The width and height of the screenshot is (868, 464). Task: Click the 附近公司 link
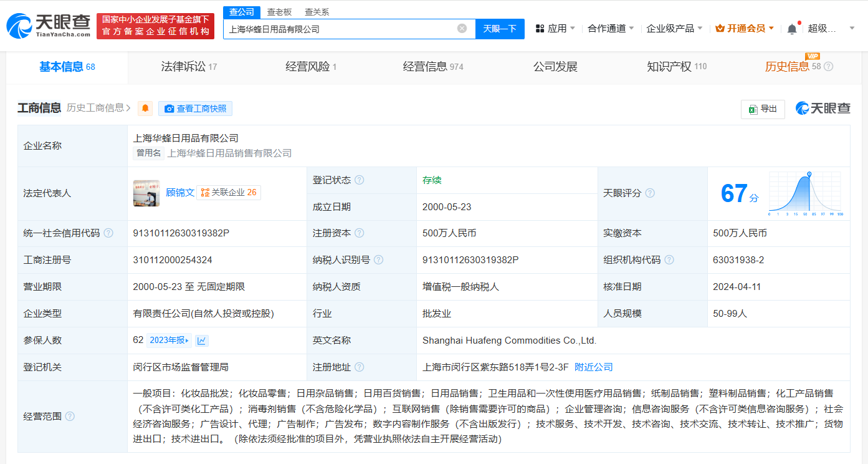pos(594,367)
